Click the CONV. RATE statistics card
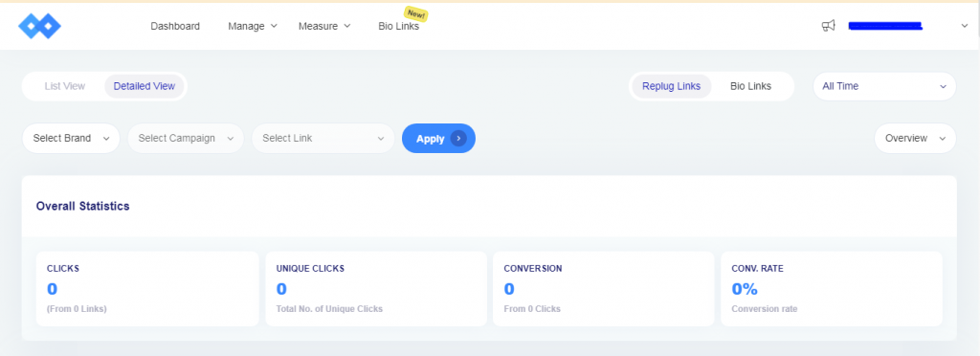The image size is (980, 356). click(x=832, y=289)
